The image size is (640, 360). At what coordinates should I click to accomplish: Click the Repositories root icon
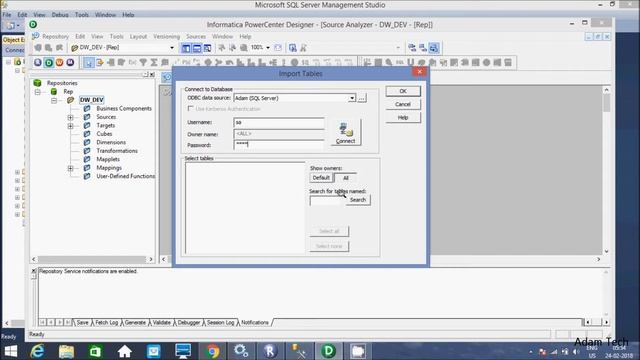38,83
